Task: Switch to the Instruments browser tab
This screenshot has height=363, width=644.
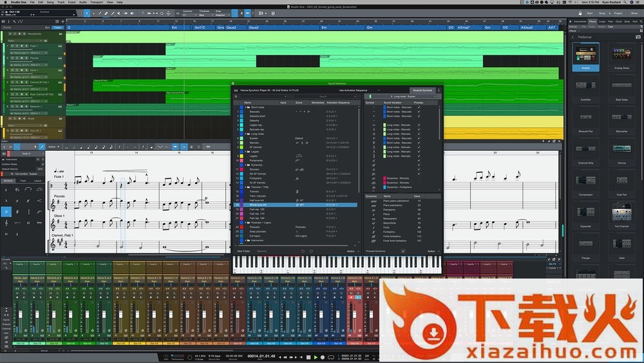Action: (580, 21)
